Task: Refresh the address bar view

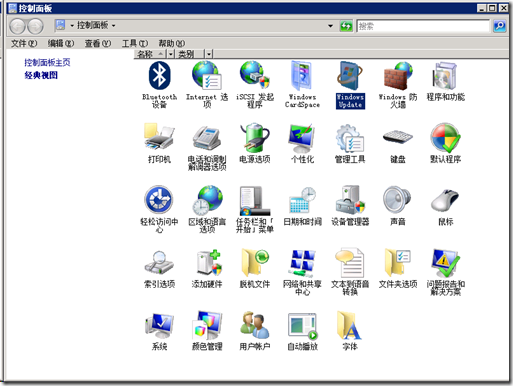Action: 346,26
